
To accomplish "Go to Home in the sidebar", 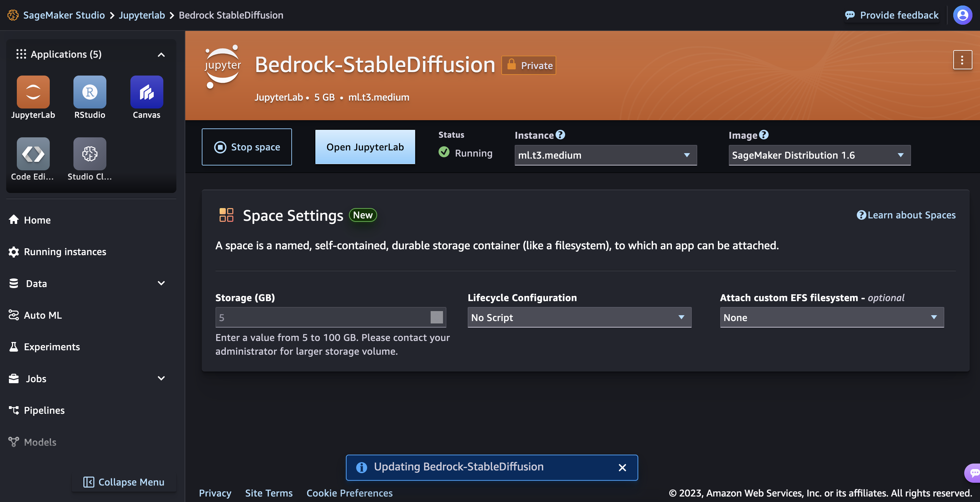I will point(30,220).
